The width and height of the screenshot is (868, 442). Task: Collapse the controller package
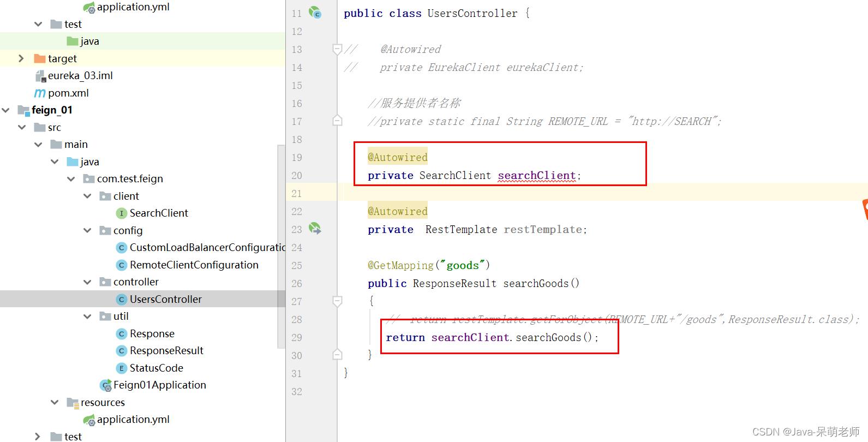(87, 282)
